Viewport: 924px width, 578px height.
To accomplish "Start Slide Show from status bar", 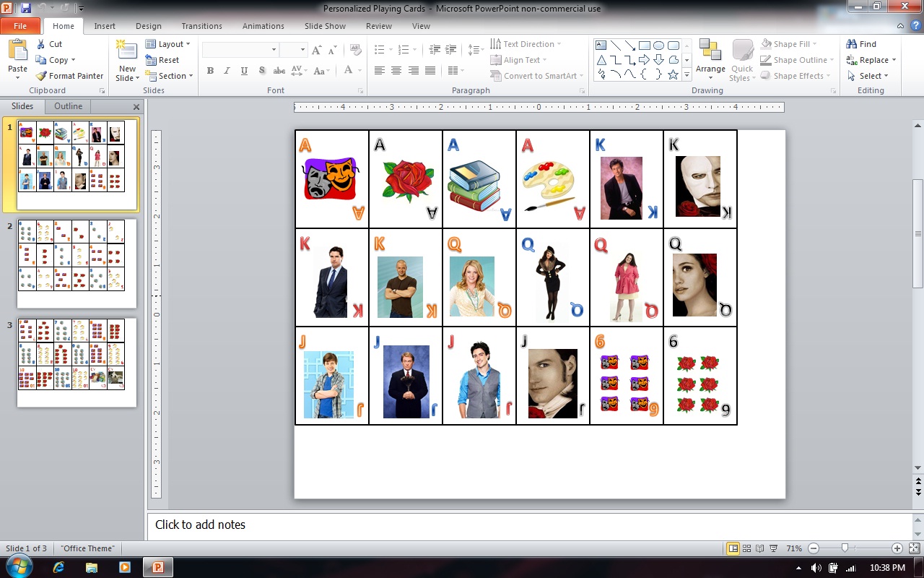I will click(775, 548).
